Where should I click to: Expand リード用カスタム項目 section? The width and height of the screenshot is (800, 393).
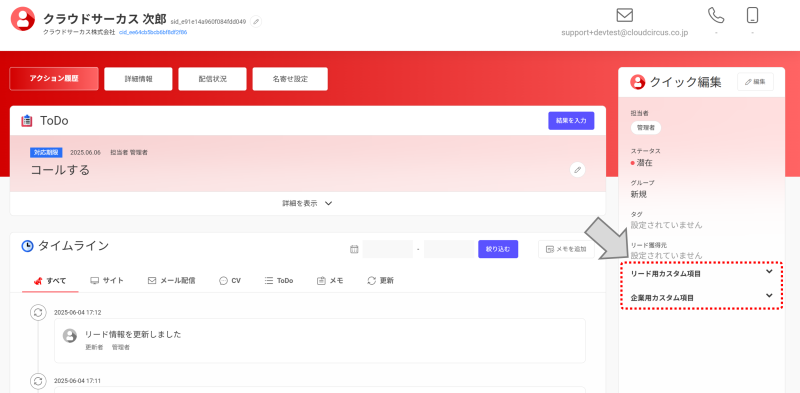click(702, 274)
